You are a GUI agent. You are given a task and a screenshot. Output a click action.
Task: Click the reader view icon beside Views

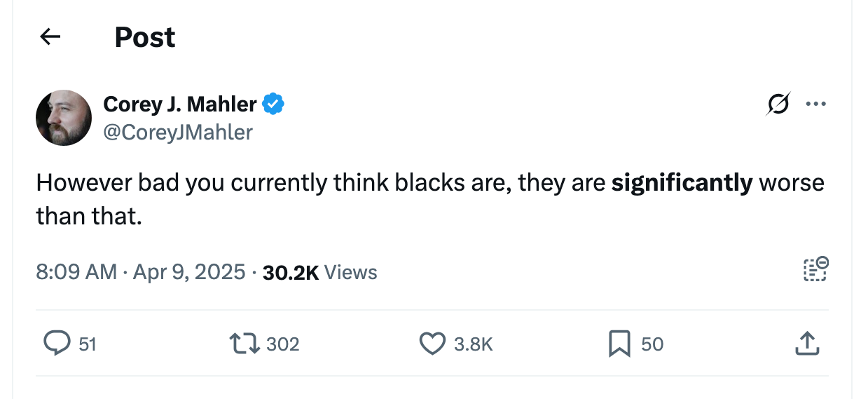(x=815, y=270)
